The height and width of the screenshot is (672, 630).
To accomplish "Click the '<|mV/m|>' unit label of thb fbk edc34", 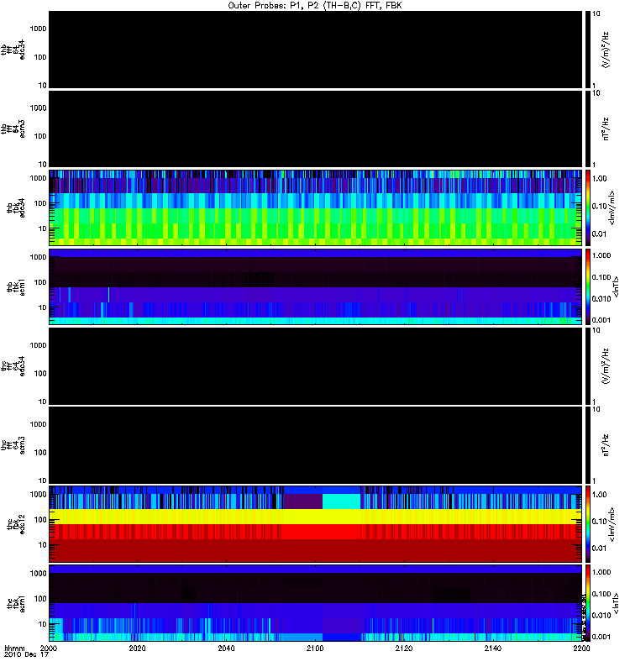I will 612,207.
